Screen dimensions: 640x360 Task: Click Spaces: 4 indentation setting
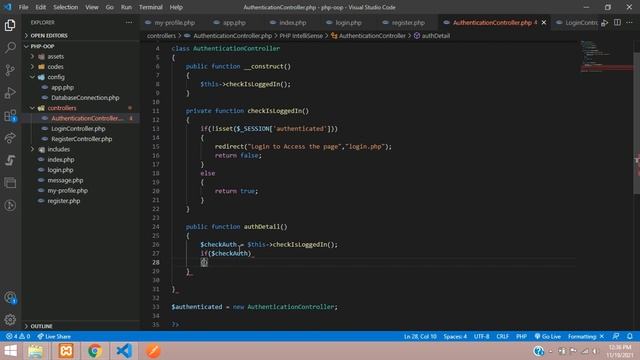coord(455,337)
